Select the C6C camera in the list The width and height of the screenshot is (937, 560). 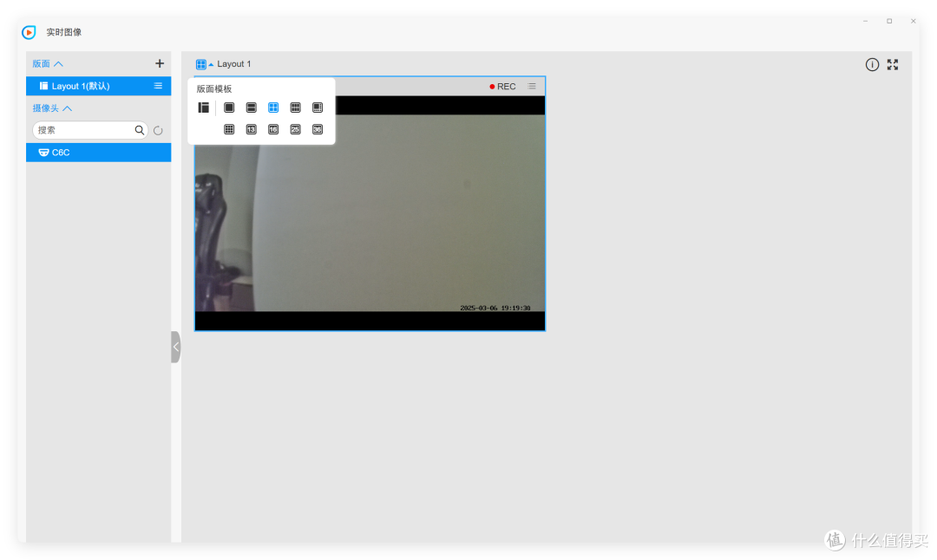click(x=99, y=153)
